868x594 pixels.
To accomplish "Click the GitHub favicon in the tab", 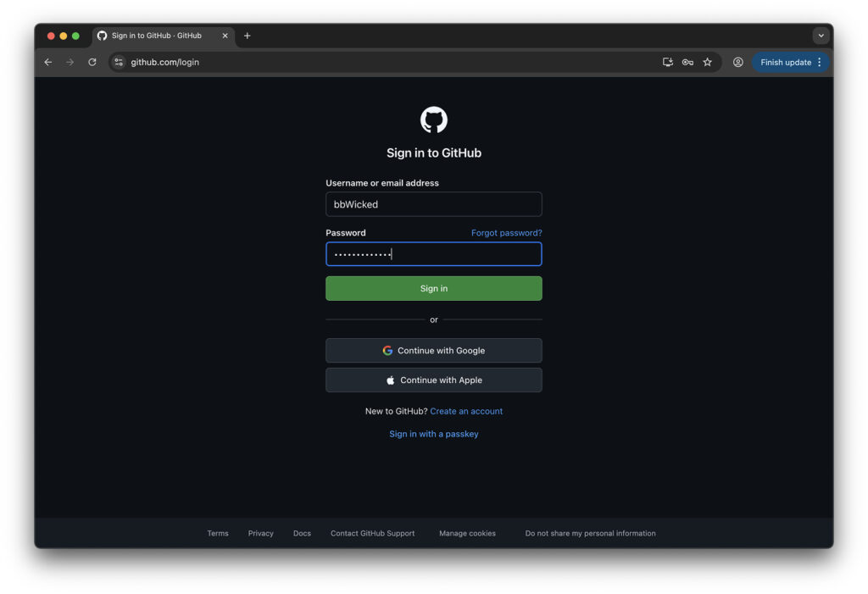I will [102, 36].
